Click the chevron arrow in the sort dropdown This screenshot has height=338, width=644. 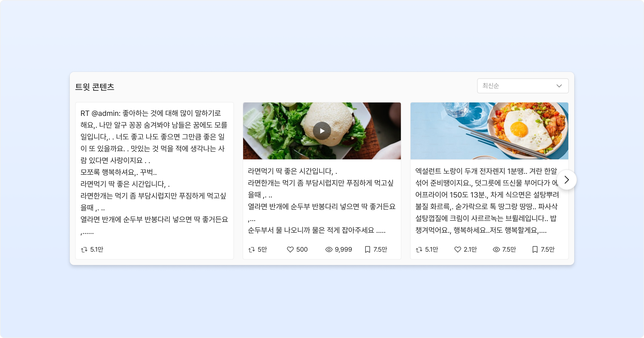pyautogui.click(x=559, y=86)
